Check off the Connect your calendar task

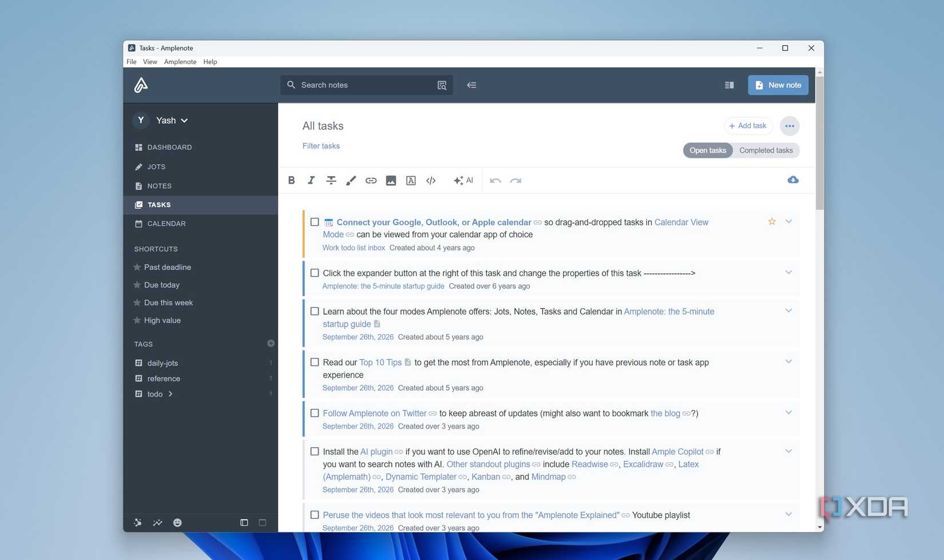point(315,222)
